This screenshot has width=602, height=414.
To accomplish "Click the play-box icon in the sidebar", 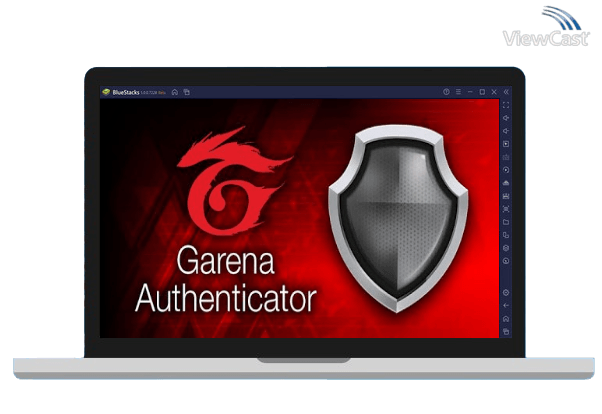I will point(506,144).
